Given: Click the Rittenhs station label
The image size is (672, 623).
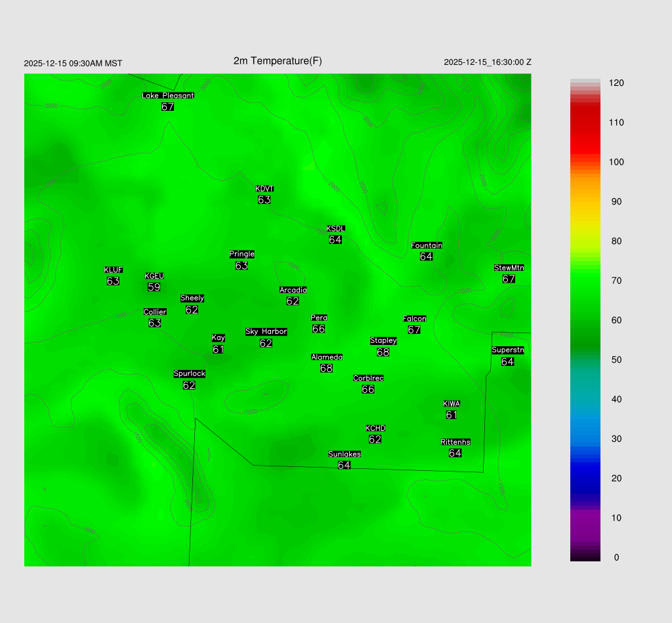Looking at the screenshot, I should click(455, 443).
